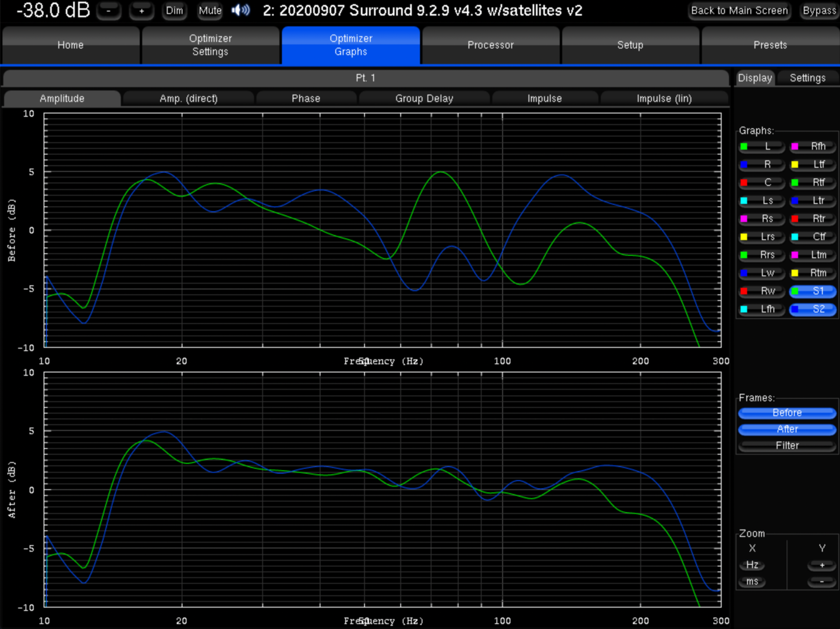Set X zoom unit to ms
This screenshot has width=840, height=629.
pyautogui.click(x=752, y=581)
